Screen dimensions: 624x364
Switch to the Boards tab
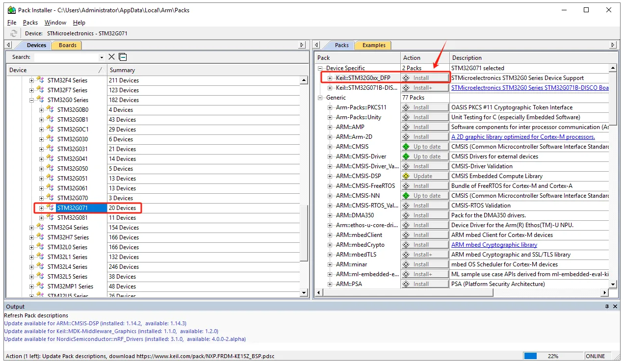[x=67, y=45]
